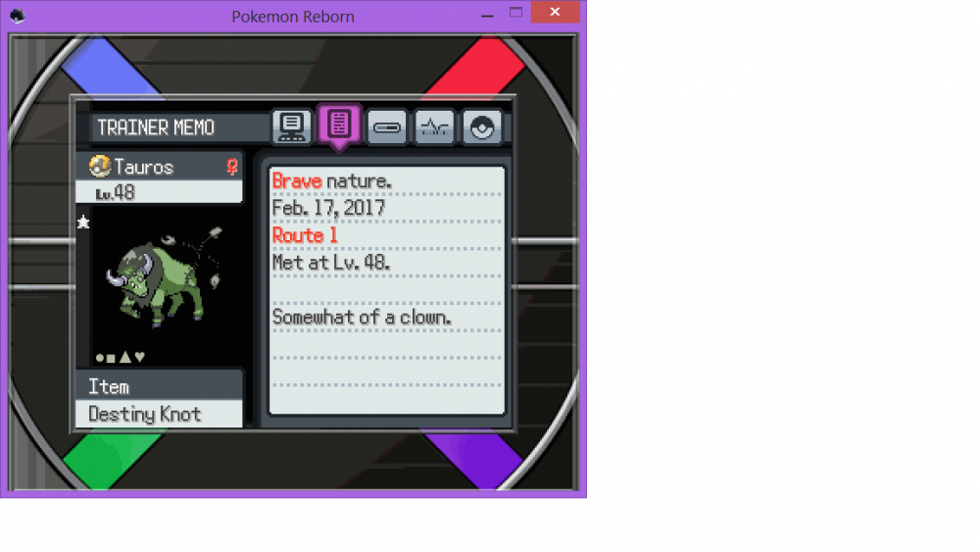The width and height of the screenshot is (980, 552).
Task: Click the red Route 1 location text
Action: [305, 235]
